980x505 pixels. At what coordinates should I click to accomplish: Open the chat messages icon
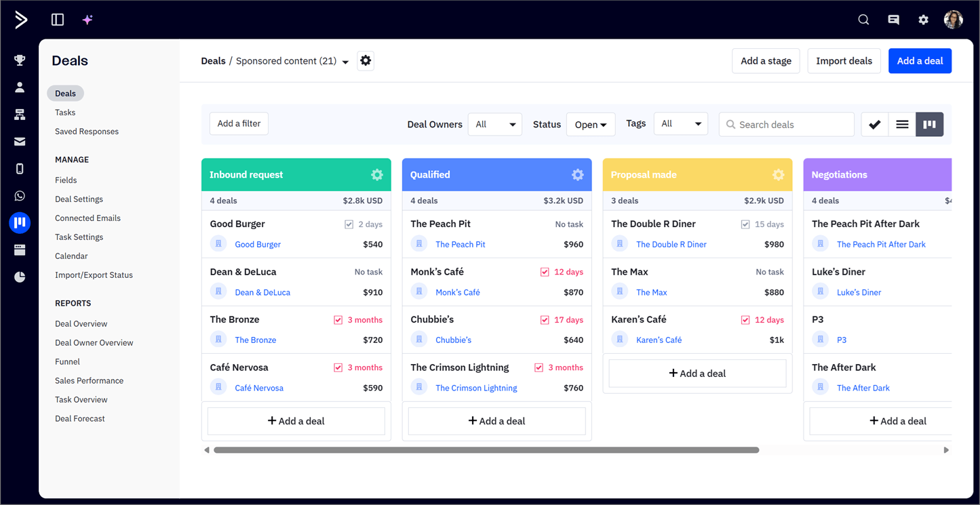pyautogui.click(x=893, y=20)
